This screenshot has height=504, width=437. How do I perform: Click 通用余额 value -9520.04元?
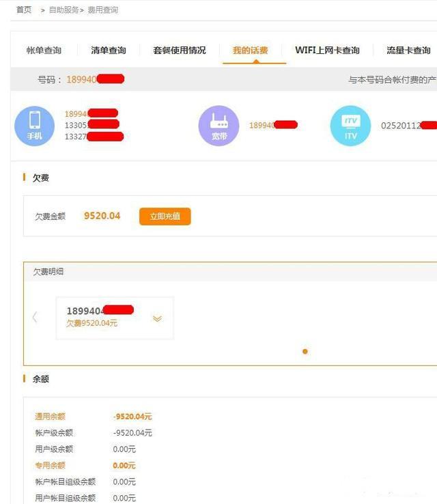[132, 417]
